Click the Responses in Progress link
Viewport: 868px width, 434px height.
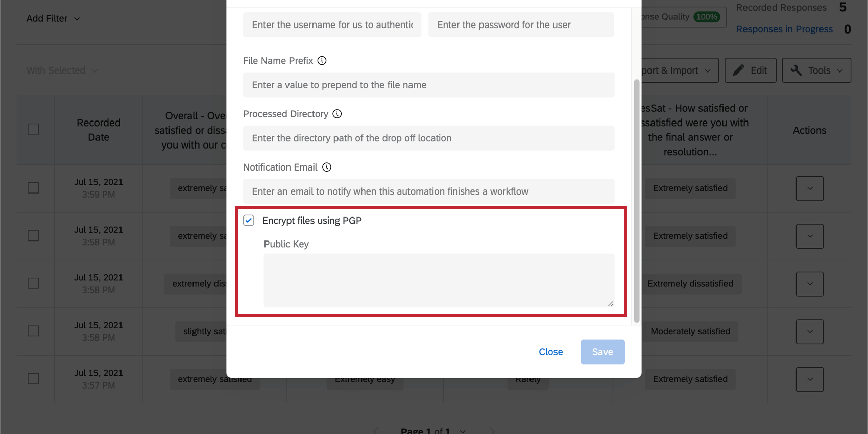(x=785, y=29)
